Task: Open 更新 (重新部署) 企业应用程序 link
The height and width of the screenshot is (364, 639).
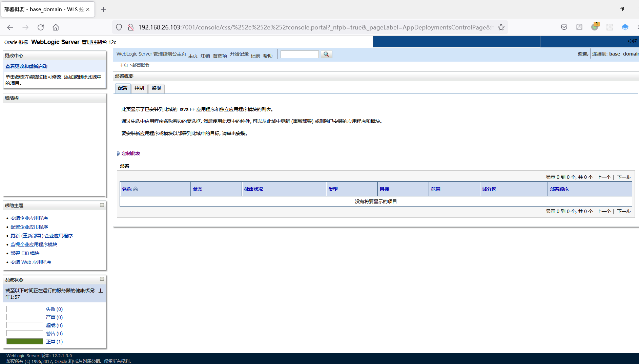Action: click(x=41, y=236)
